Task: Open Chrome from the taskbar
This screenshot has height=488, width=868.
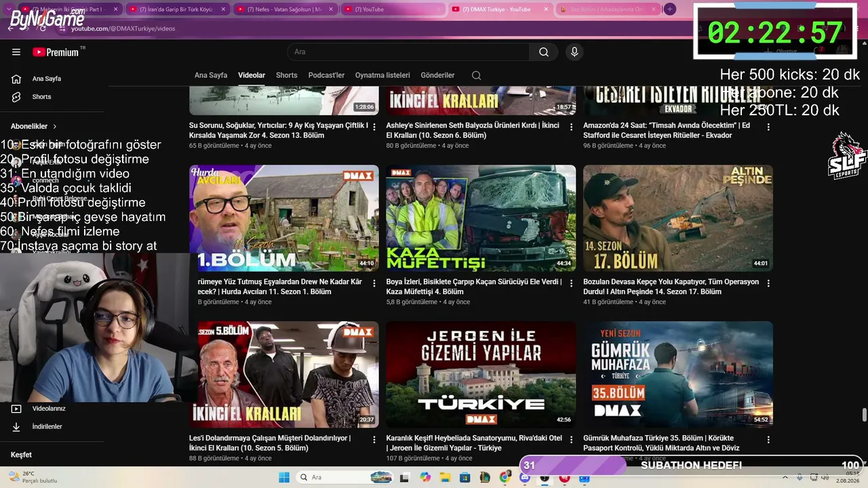Action: [505, 477]
